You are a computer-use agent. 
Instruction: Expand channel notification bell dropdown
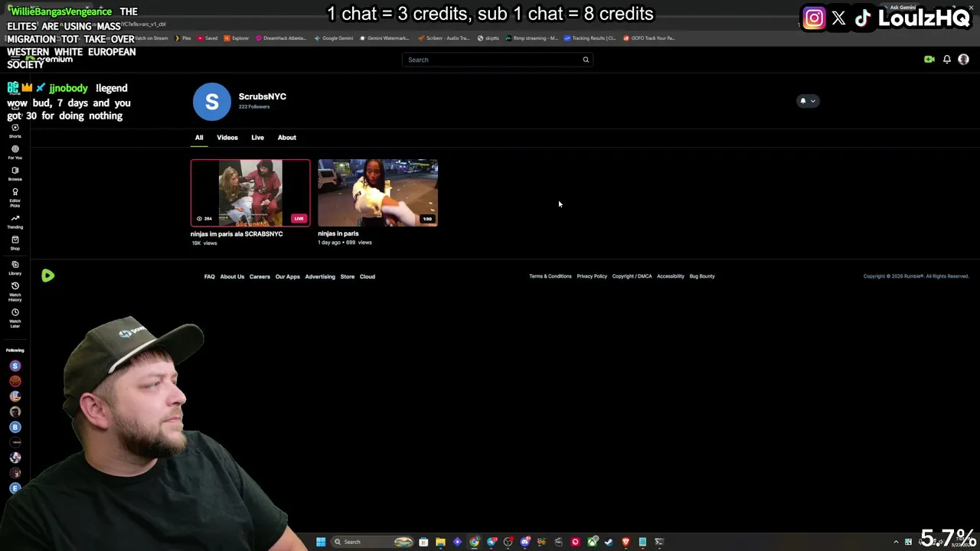(x=808, y=101)
